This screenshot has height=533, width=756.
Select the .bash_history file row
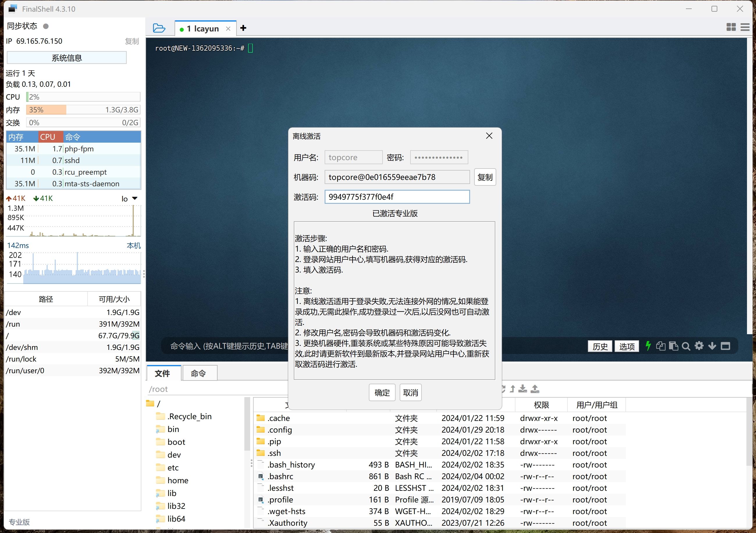pos(440,465)
